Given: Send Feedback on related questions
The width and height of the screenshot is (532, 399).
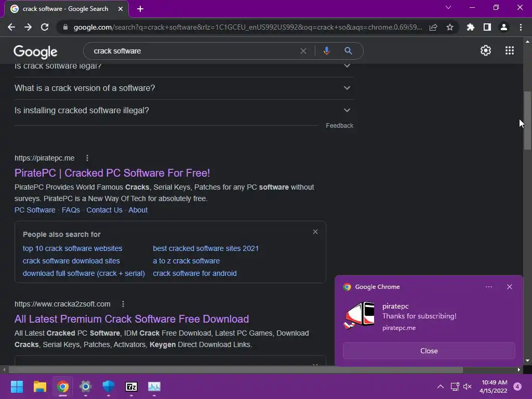Looking at the screenshot, I should 340,126.
